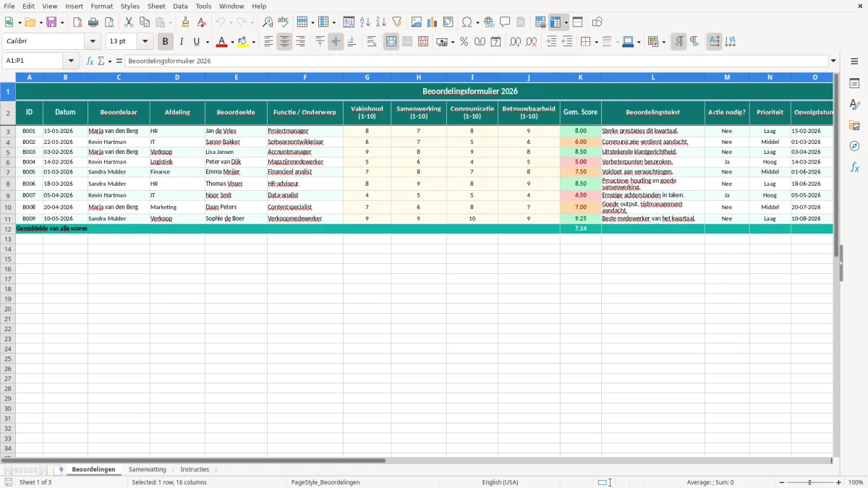The image size is (868, 488).
Task: Insert a special character (omega)
Action: point(467,22)
